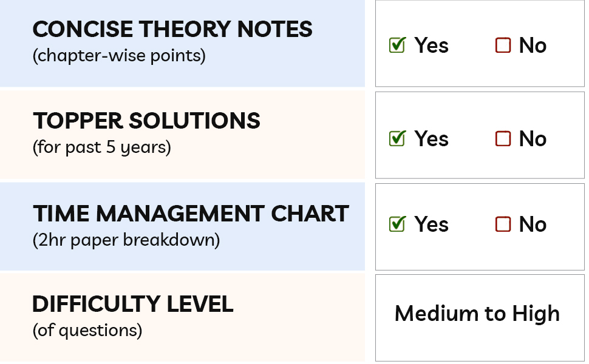This screenshot has height=364, width=589.
Task: Click the 'for past 5 years' subtitle
Action: tap(101, 147)
